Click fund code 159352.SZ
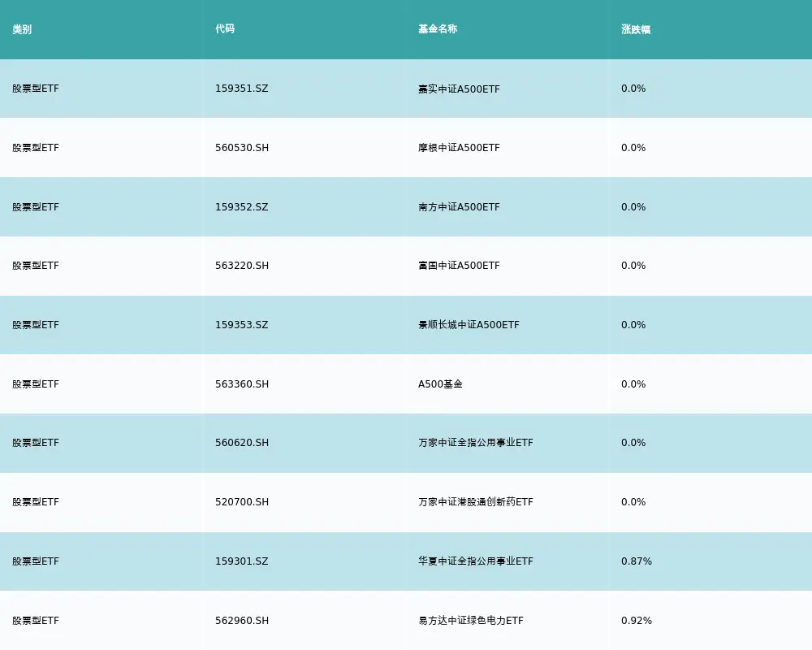 pos(242,206)
